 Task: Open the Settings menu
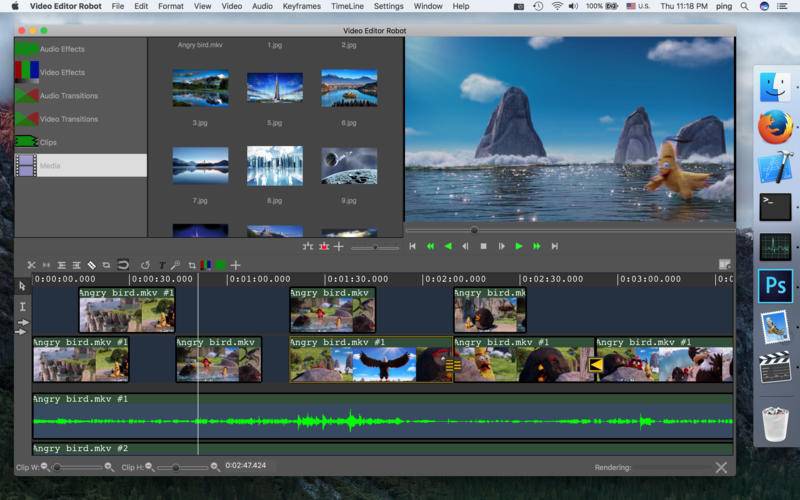pyautogui.click(x=388, y=6)
